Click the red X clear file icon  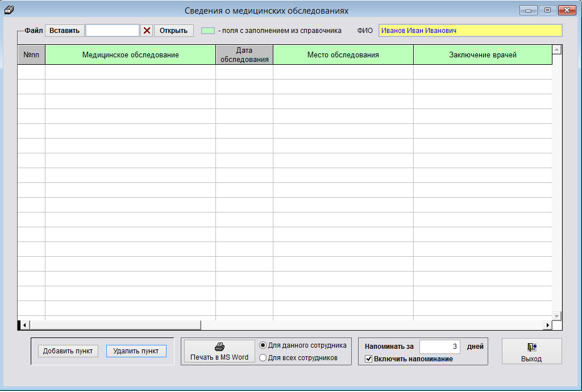[147, 31]
